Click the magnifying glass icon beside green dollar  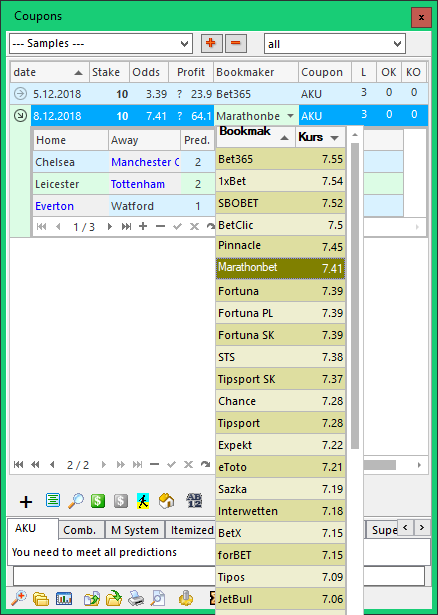point(76,501)
